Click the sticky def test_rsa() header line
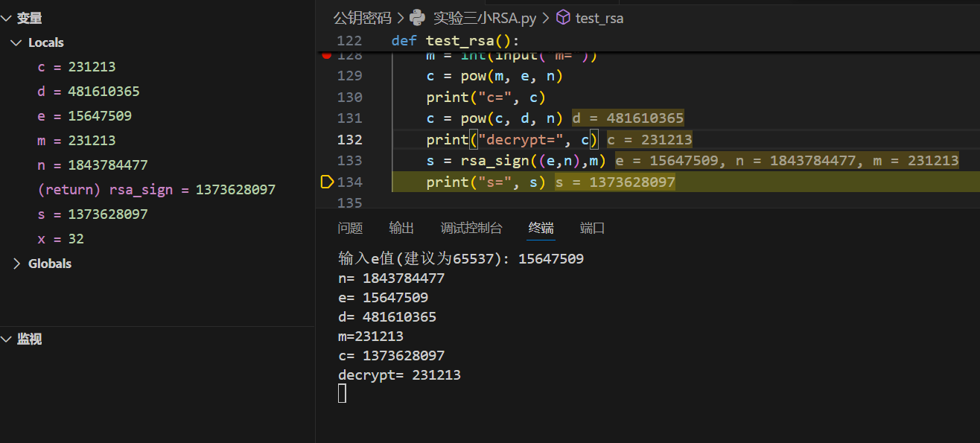This screenshot has height=443, width=980. [x=455, y=40]
